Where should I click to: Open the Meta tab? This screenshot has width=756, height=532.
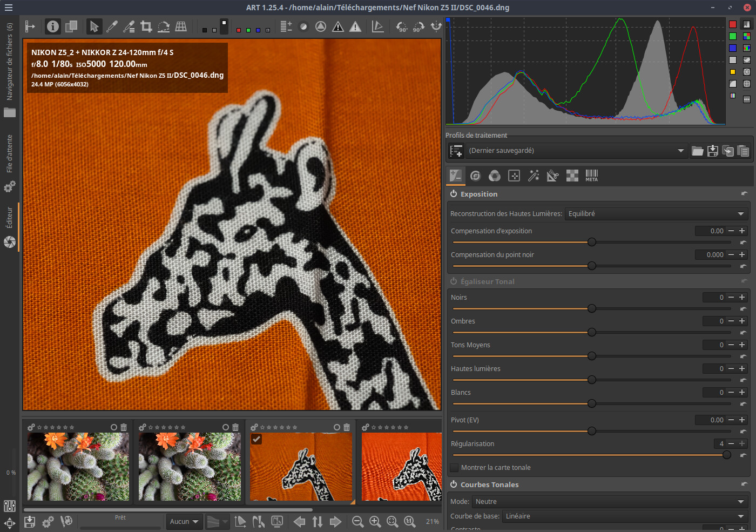click(592, 176)
